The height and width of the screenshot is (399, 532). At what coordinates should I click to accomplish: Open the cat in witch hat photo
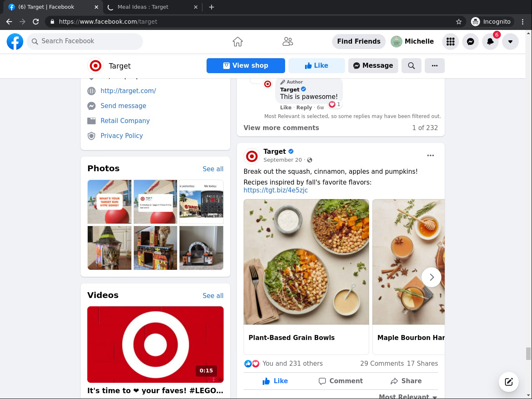[109, 248]
